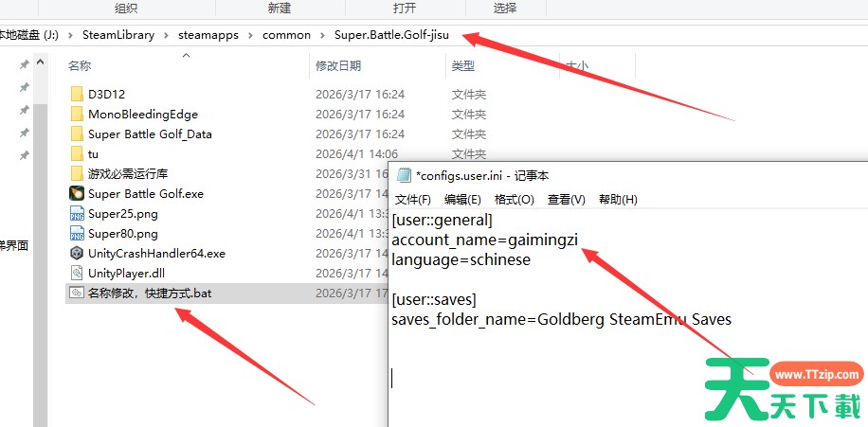Screen dimensions: 868x427
Task: Click the tu folder date 2026/4/1 14:06
Action: (x=356, y=154)
